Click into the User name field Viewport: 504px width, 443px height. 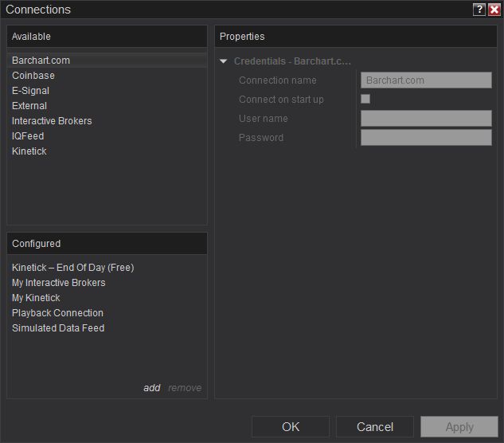[x=426, y=119]
